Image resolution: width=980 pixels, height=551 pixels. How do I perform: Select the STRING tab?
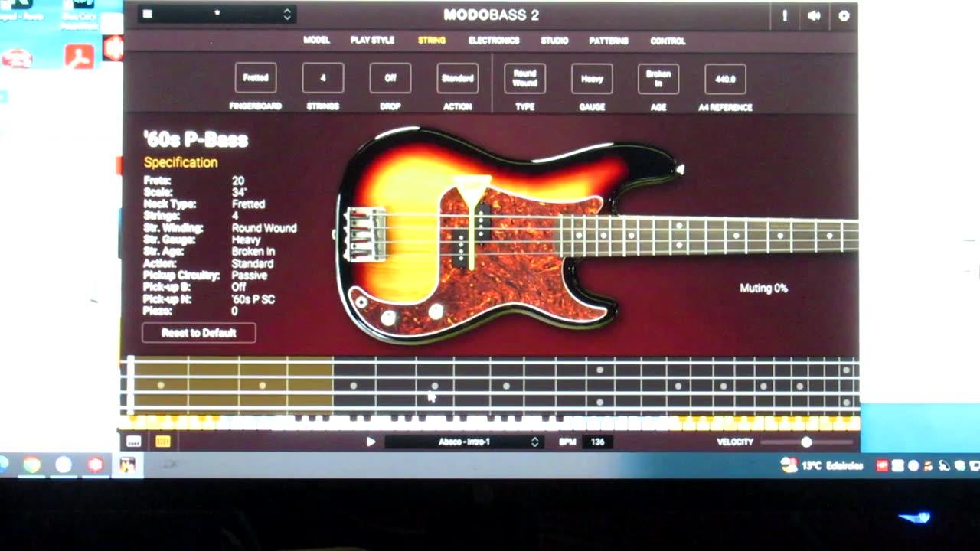coord(432,41)
